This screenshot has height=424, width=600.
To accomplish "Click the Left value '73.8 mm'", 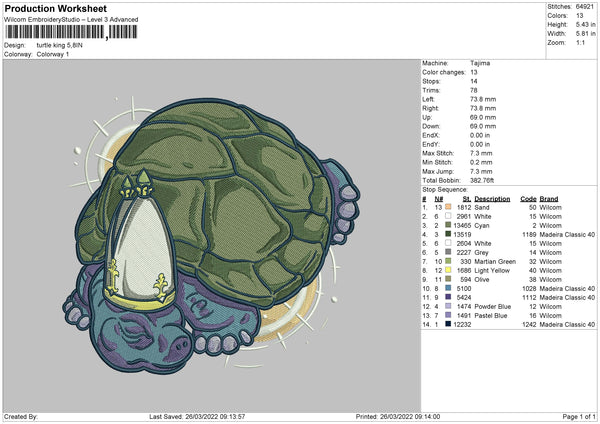I will (483, 99).
